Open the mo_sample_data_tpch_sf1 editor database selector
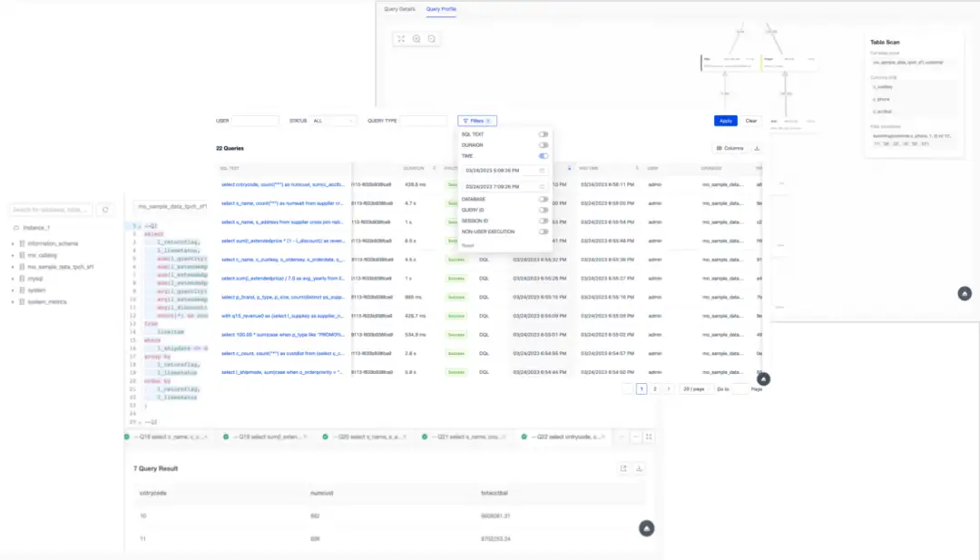This screenshot has height=560, width=980. pos(171,206)
